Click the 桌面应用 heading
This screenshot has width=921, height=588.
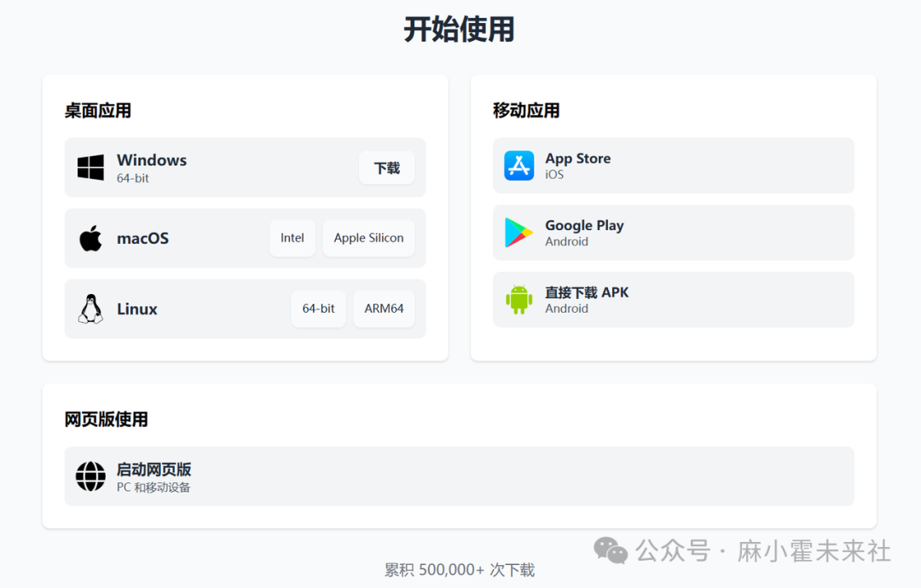tap(97, 110)
